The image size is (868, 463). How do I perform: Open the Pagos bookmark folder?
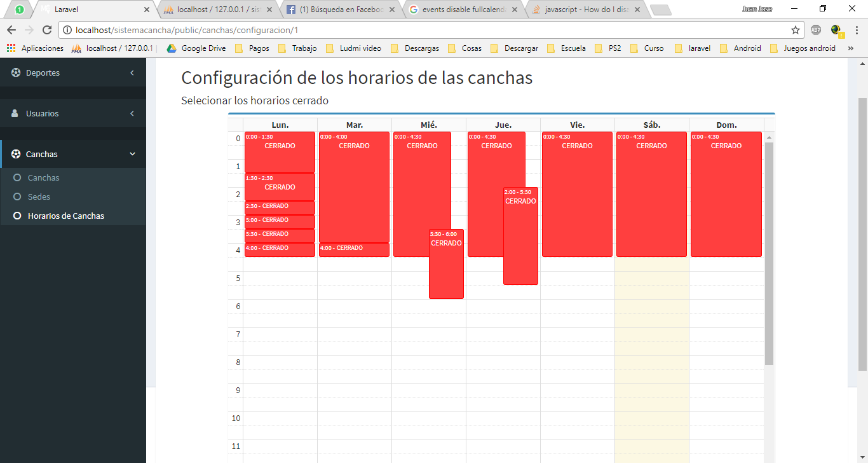(x=252, y=48)
